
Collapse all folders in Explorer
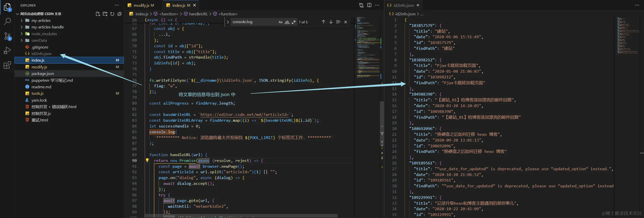(119, 14)
